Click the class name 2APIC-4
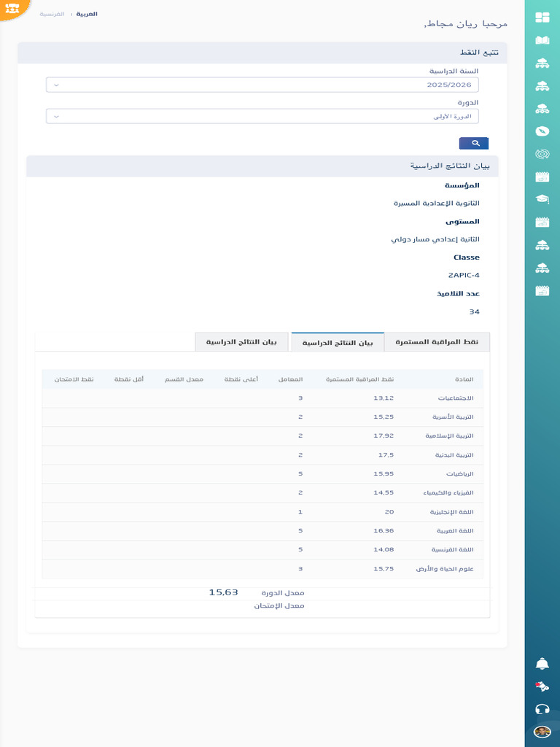 (464, 275)
